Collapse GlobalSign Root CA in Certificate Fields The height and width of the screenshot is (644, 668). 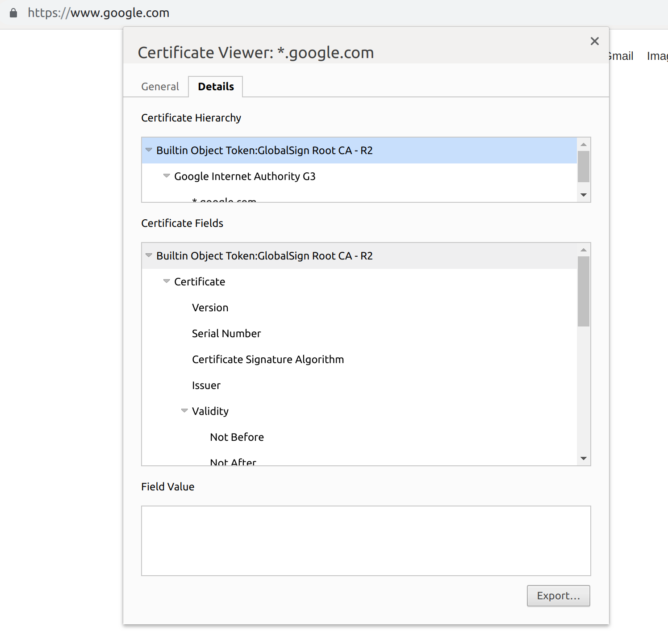[x=149, y=255]
